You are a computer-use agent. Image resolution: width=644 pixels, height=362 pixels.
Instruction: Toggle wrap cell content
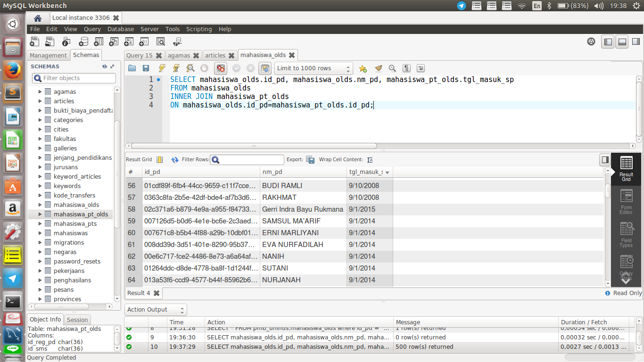370,160
